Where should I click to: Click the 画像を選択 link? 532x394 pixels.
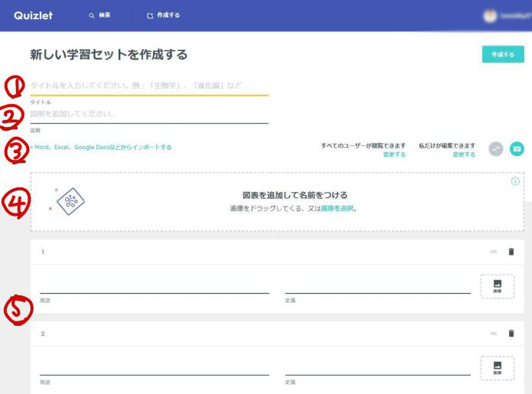coord(338,207)
